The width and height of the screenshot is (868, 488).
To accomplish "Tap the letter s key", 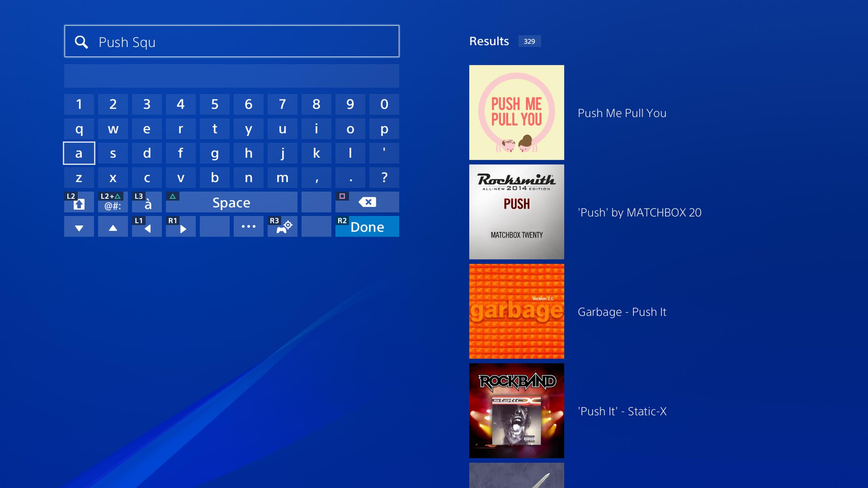I will click(x=113, y=153).
